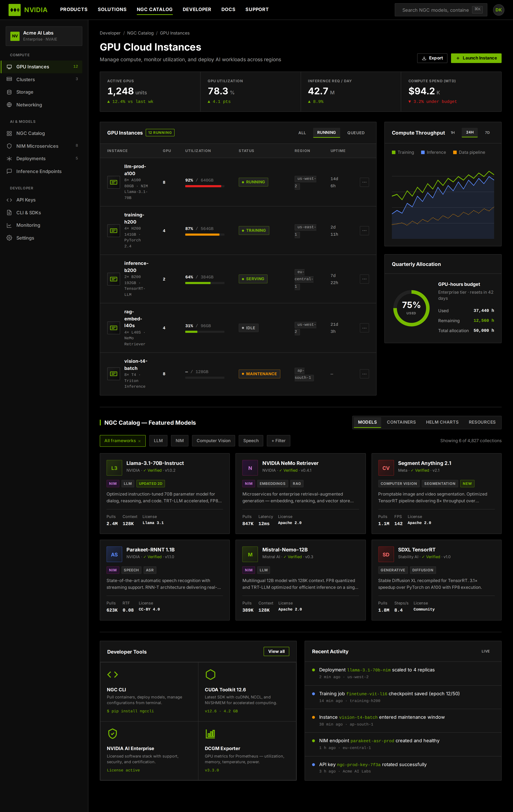Open more options for training-h200
513x812 pixels.
[x=364, y=231]
